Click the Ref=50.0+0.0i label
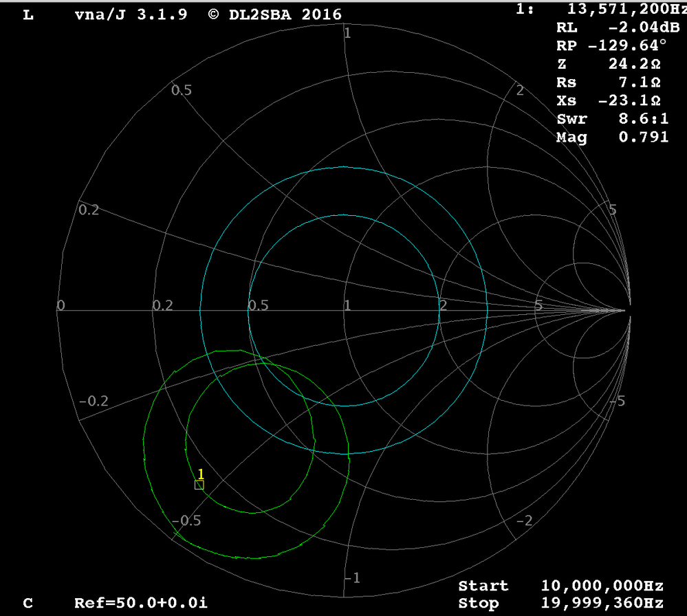The image size is (687, 616). [x=141, y=604]
